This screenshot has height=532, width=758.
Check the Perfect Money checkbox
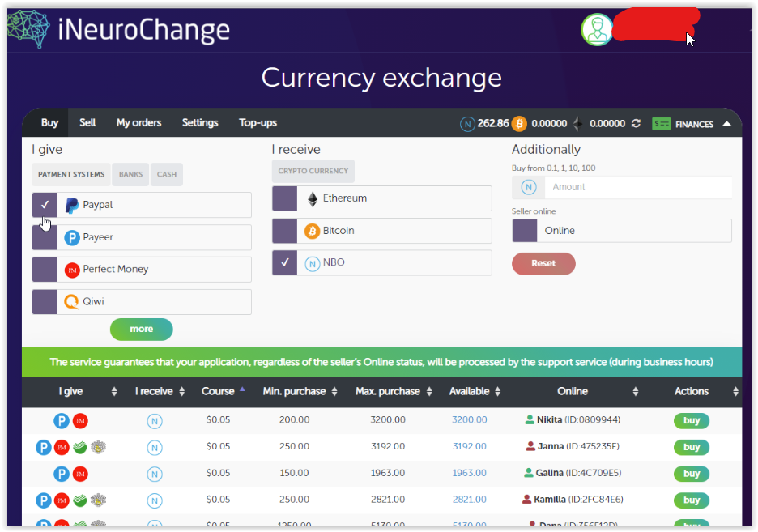point(45,269)
